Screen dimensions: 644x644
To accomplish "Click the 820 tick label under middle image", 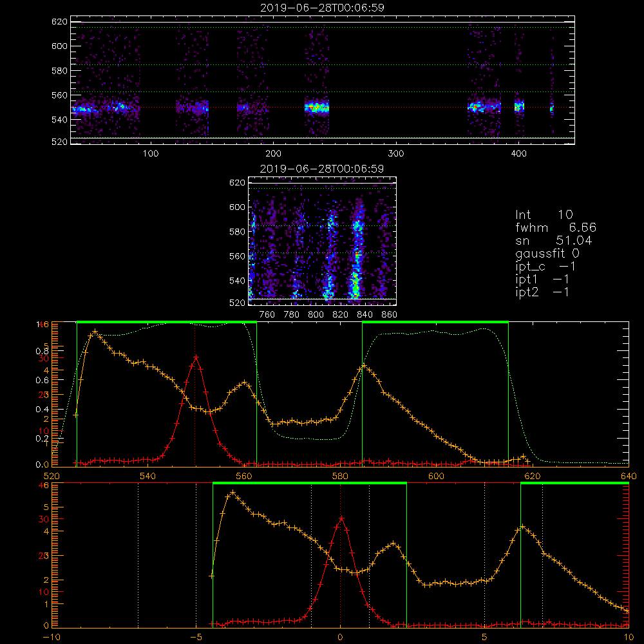I will [x=341, y=315].
